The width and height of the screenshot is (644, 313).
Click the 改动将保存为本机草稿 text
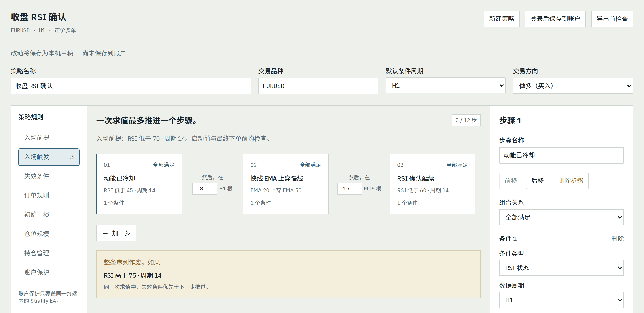42,53
